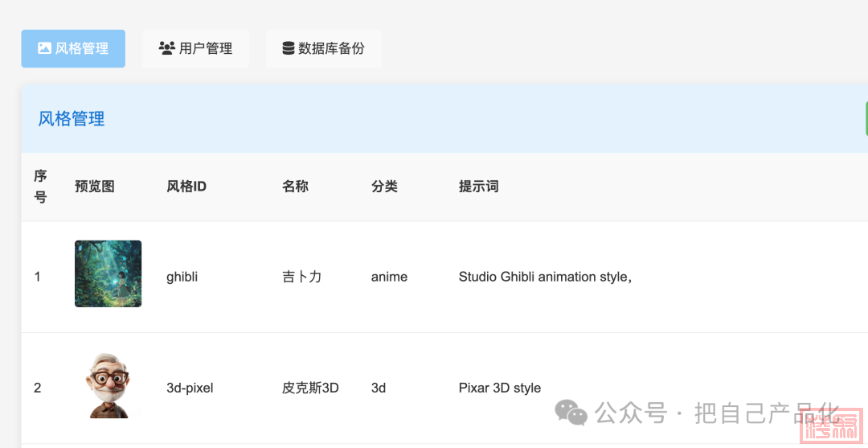Open the Pixar old man preview thumbnail
The height and width of the screenshot is (448, 868).
[108, 385]
